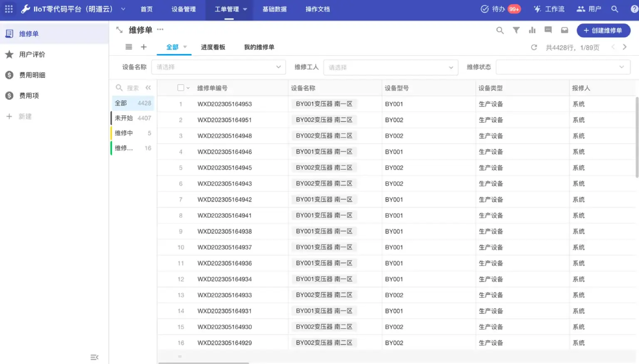Open the batch import/export icon
Image resolution: width=639 pixels, height=364 pixels.
tap(564, 30)
